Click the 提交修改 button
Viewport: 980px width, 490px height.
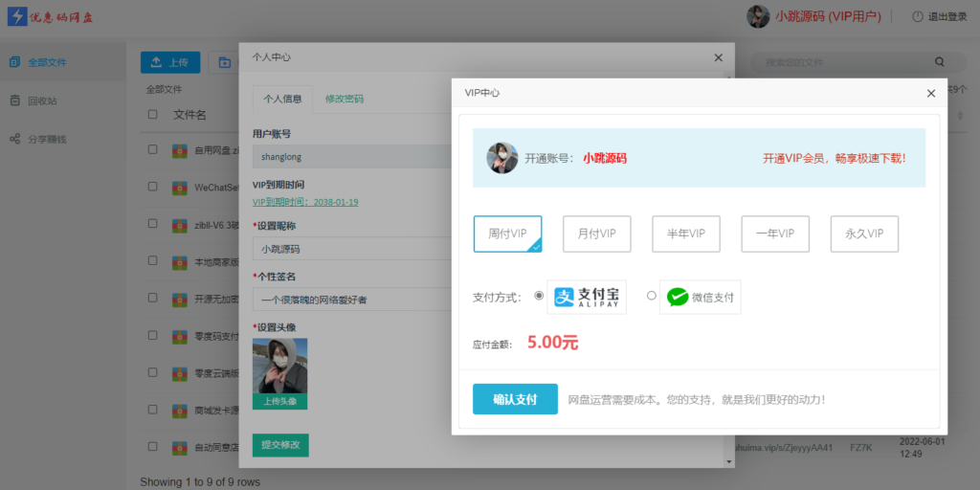tap(280, 445)
